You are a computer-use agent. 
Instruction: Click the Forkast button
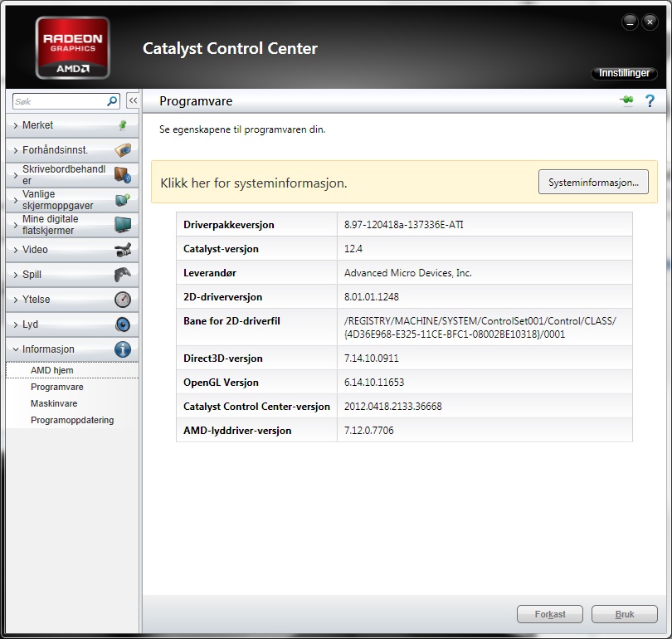coord(550,614)
